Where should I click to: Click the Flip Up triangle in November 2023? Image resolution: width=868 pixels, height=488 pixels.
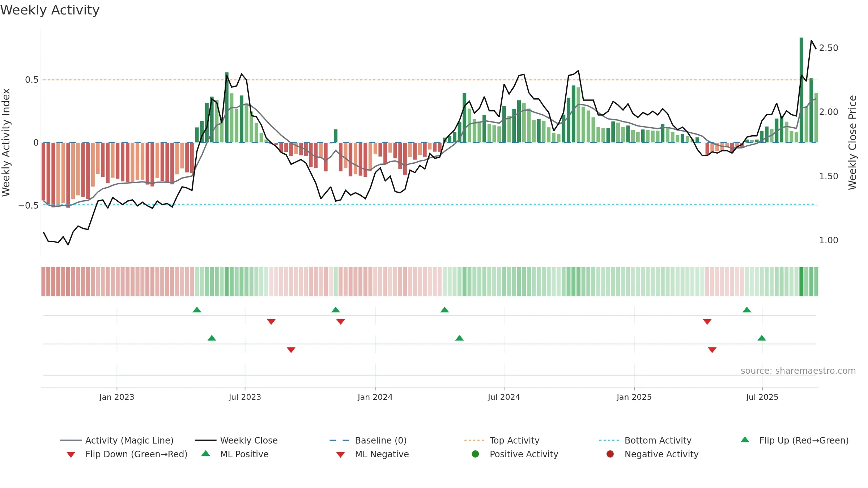(336, 310)
